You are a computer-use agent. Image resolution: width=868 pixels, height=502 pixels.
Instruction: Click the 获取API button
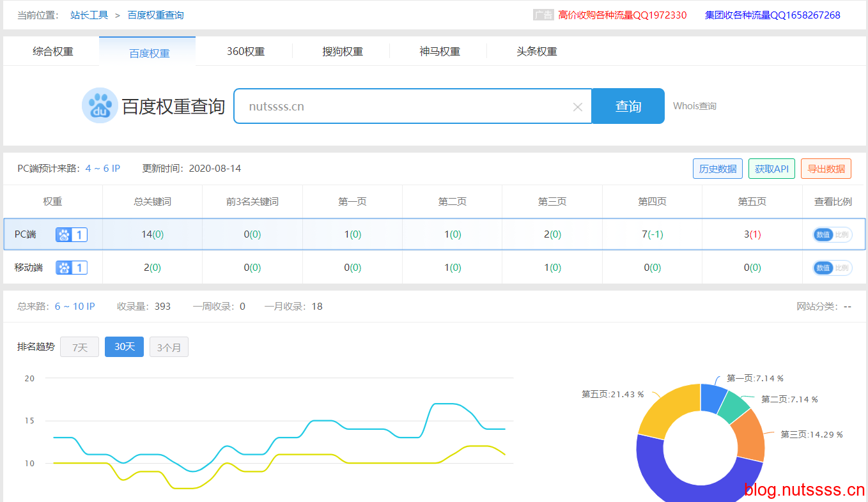pyautogui.click(x=771, y=169)
